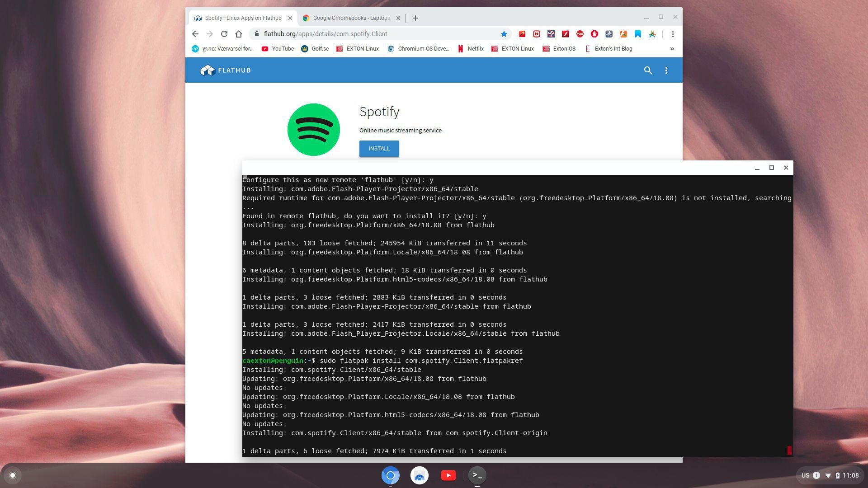This screenshot has width=868, height=488.
Task: Open the YAB extension icon
Action: tap(580, 34)
